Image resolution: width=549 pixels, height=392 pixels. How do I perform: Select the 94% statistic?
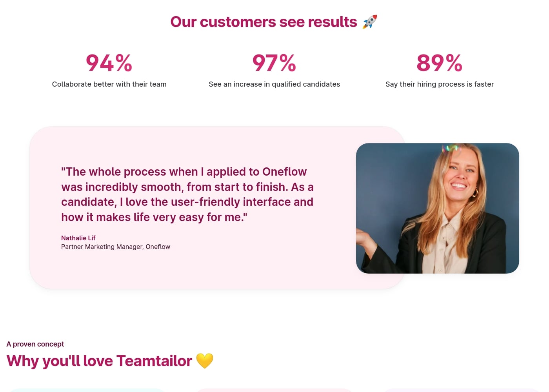109,63
